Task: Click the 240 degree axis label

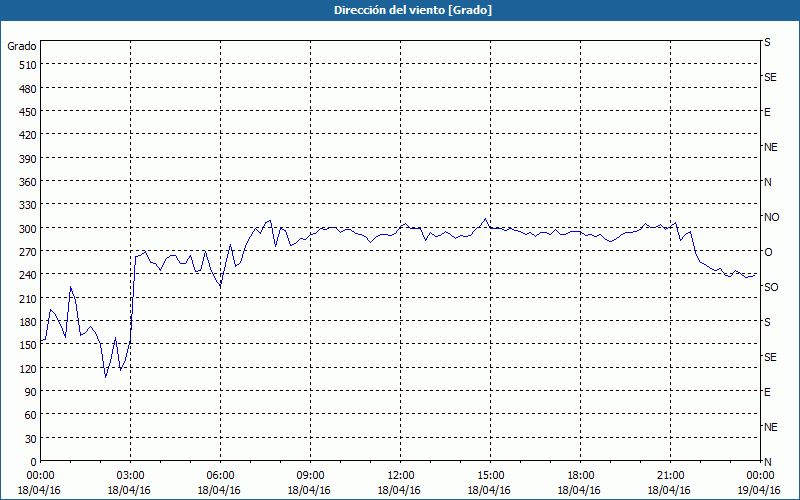Action: coord(28,275)
